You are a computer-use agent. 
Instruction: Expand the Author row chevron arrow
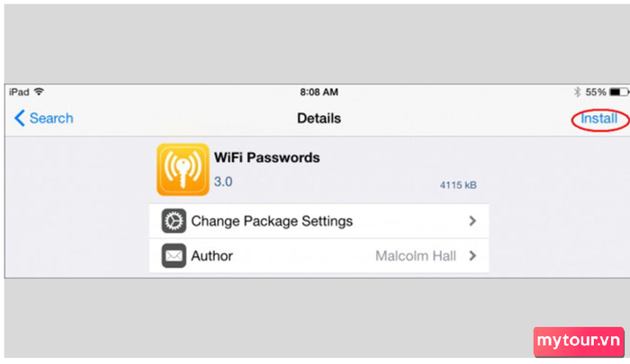click(x=472, y=255)
